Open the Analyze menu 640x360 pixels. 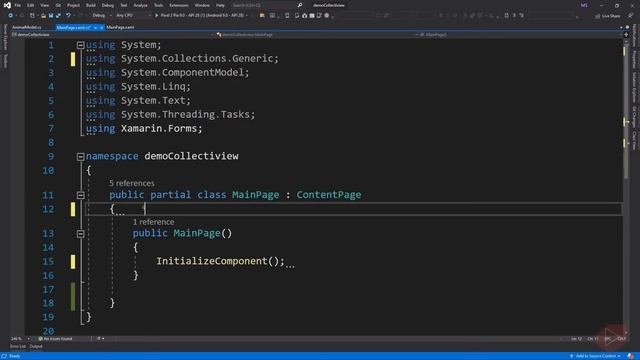pos(140,5)
